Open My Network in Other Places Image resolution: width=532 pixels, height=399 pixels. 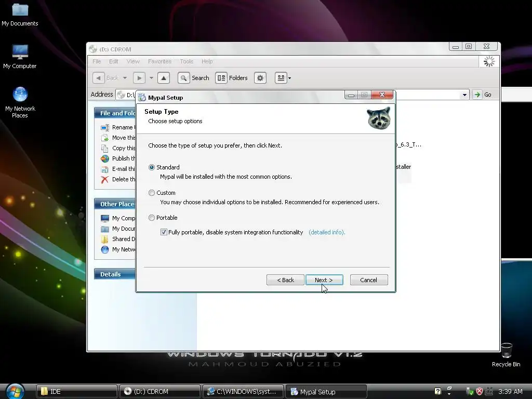tap(118, 249)
